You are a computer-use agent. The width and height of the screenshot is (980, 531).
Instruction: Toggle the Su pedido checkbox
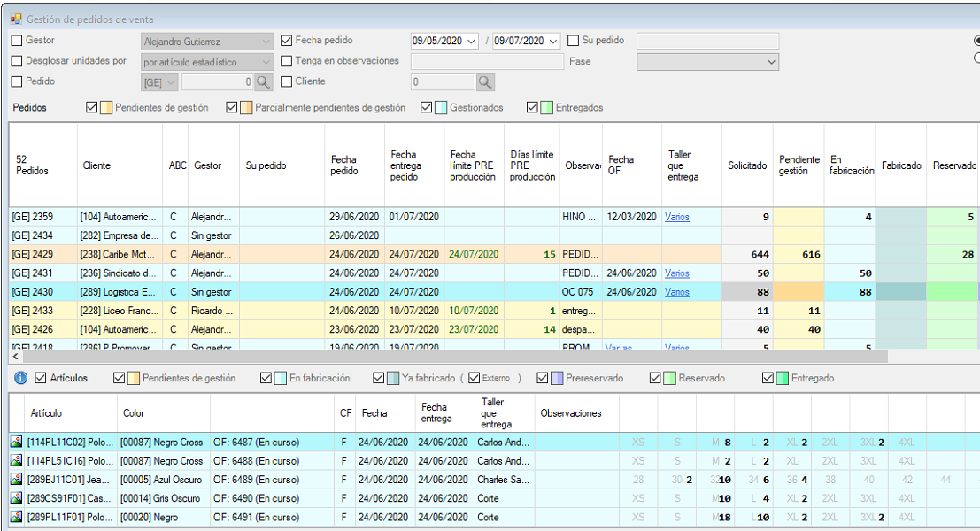(x=574, y=41)
